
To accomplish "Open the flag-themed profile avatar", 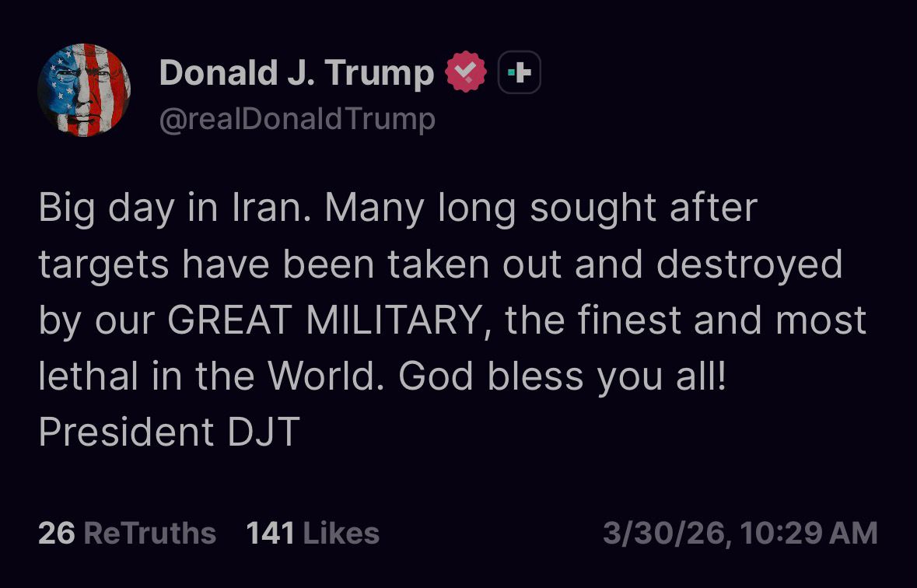I will coord(84,90).
